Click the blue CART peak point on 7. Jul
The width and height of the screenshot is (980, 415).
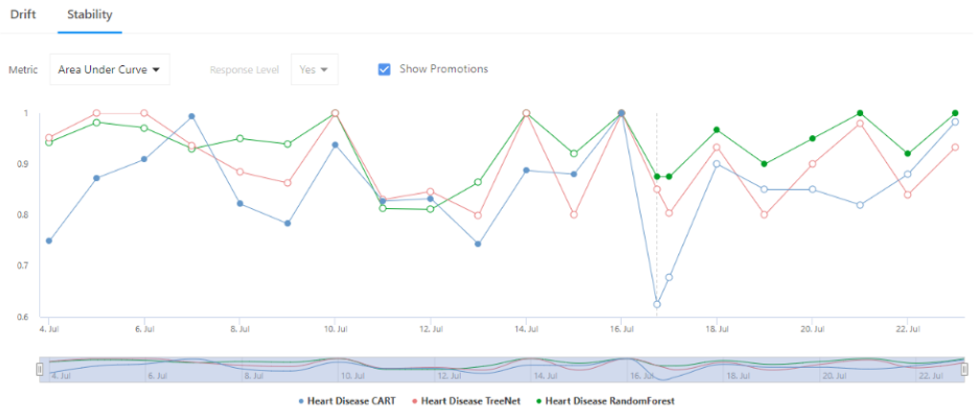pos(192,116)
